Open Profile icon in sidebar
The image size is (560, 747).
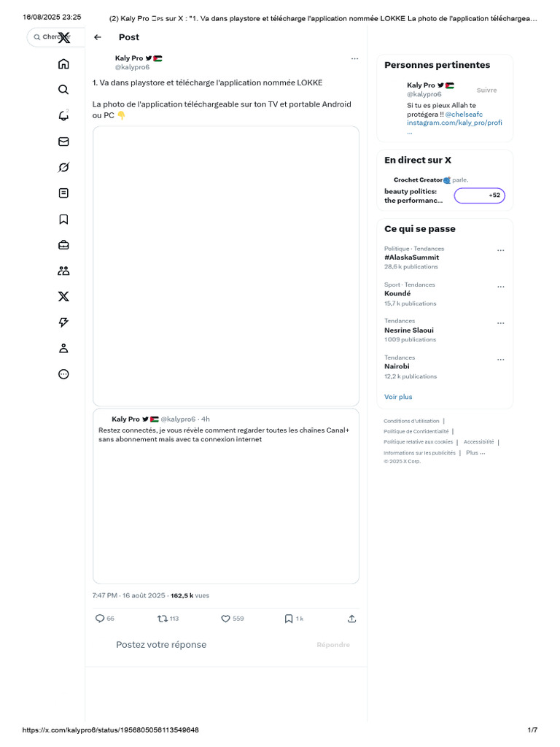(x=63, y=348)
